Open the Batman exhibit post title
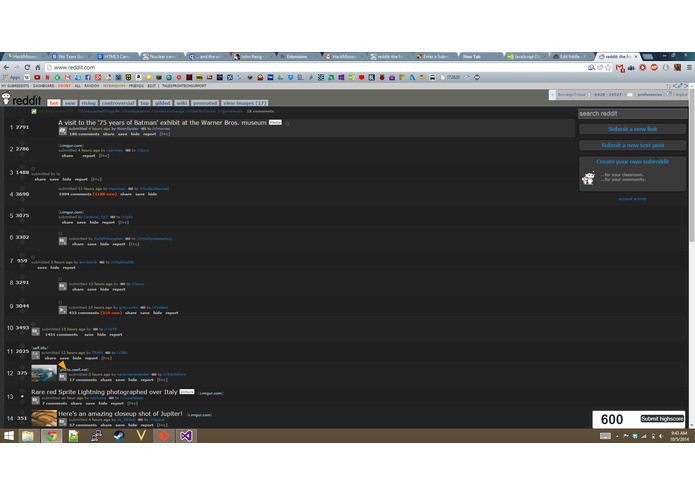695x494 pixels. (162, 122)
